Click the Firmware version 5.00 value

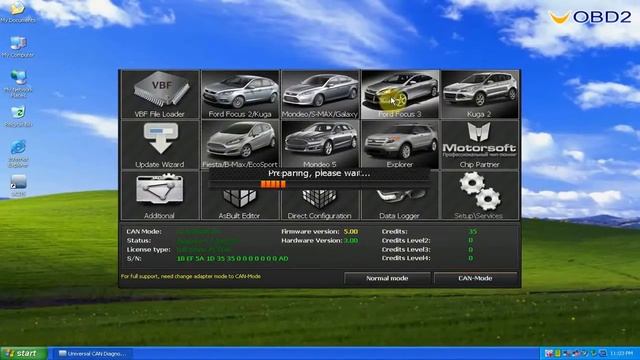351,231
